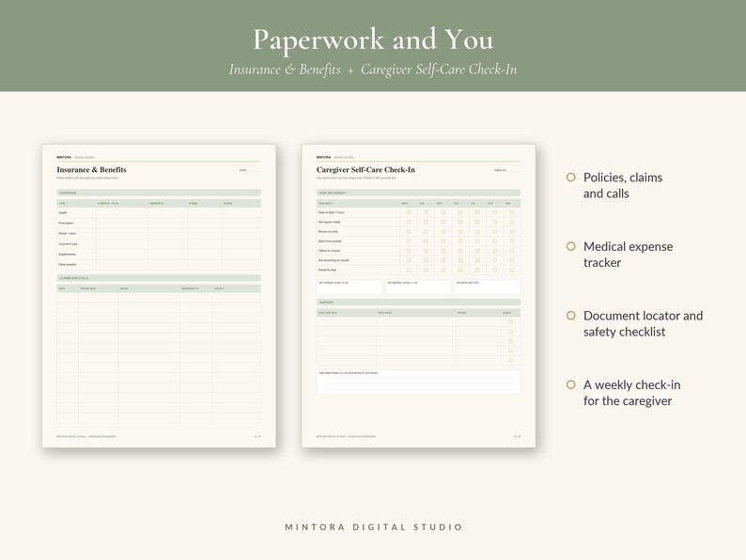
Task: Click the 'How am I doing?' section header
Action: tap(418, 193)
